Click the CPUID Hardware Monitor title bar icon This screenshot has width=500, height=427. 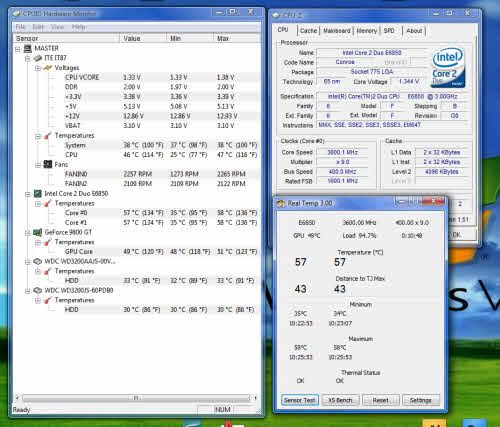pyautogui.click(x=17, y=14)
